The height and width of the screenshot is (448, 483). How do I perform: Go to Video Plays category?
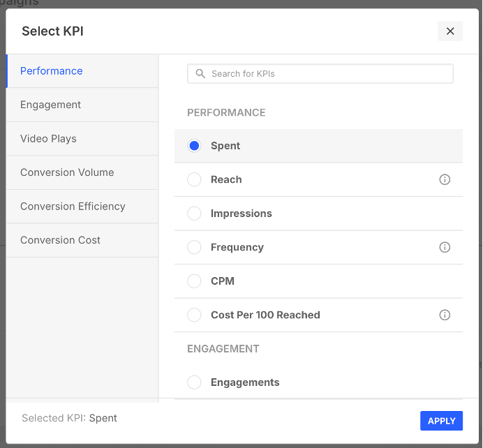[82, 139]
